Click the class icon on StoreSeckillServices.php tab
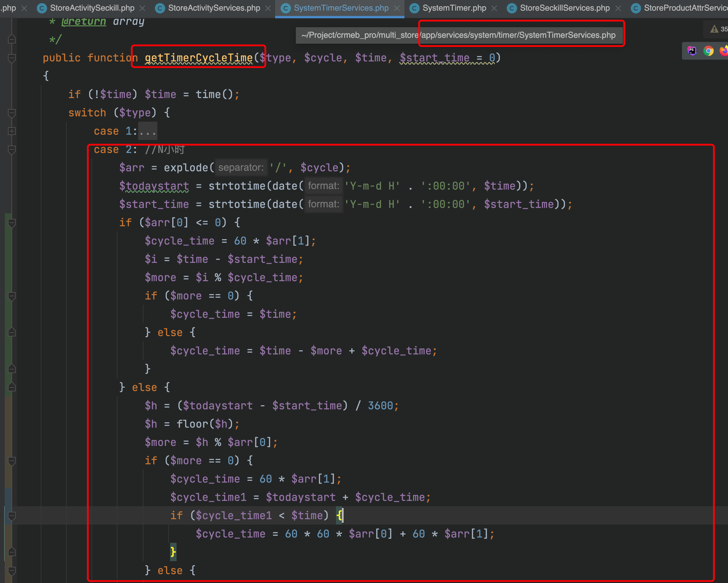Viewport: 728px width, 583px height. [x=512, y=8]
